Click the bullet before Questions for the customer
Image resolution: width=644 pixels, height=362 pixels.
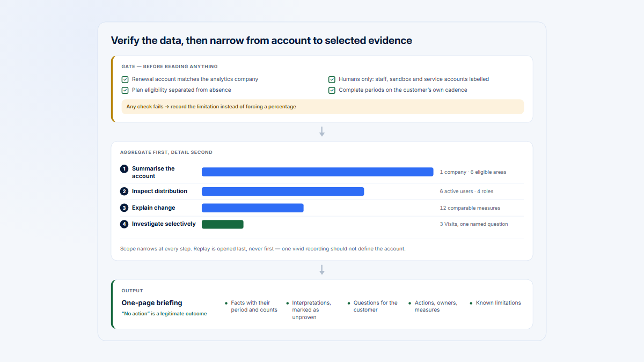click(349, 303)
